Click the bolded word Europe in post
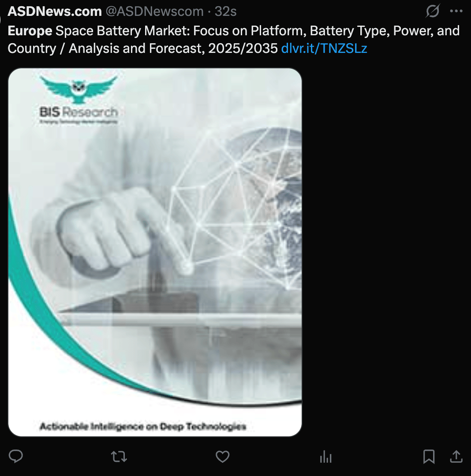 click(x=30, y=31)
